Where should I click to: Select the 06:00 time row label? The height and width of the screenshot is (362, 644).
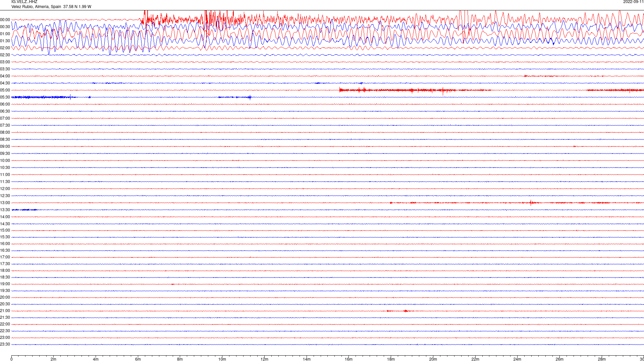click(x=5, y=104)
